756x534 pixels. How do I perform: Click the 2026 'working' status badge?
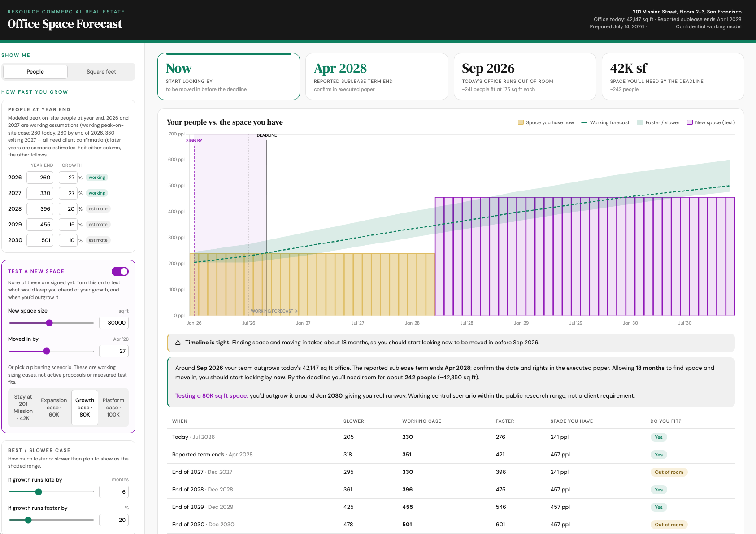click(97, 178)
